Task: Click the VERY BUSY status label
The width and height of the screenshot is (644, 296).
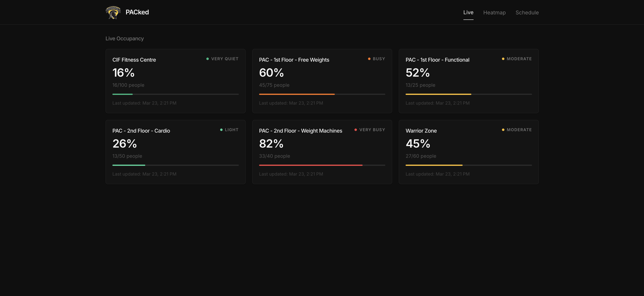Action: coord(372,130)
